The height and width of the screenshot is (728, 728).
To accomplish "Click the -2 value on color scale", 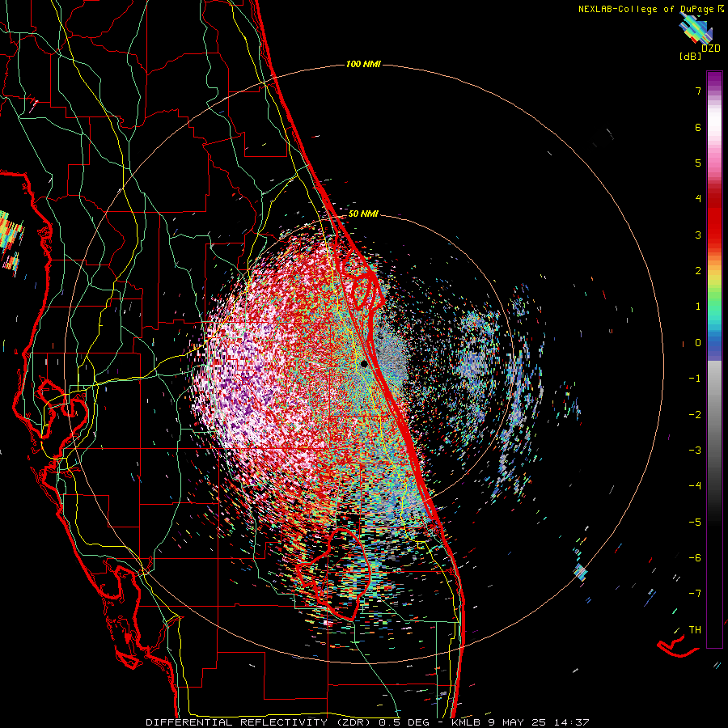I will pyautogui.click(x=695, y=414).
